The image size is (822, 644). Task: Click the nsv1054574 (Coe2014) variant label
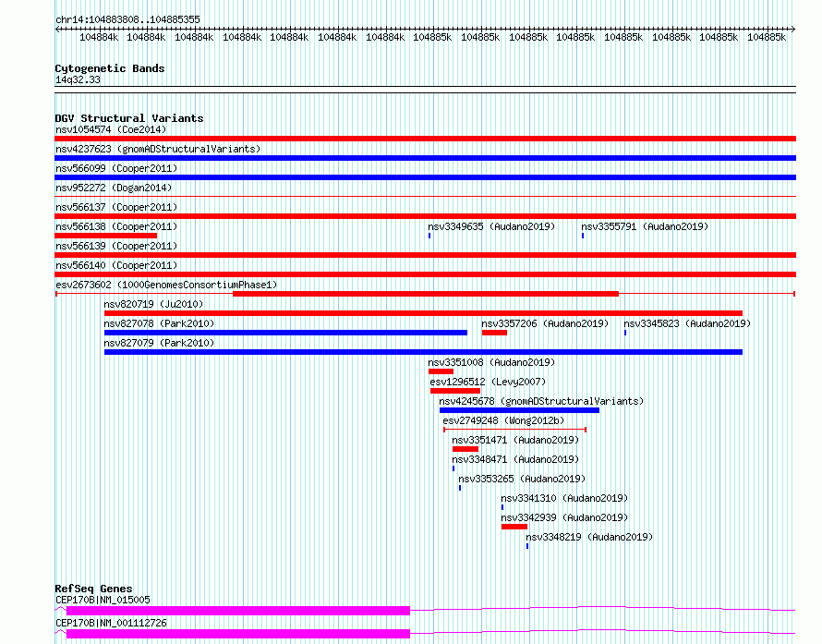click(x=111, y=129)
